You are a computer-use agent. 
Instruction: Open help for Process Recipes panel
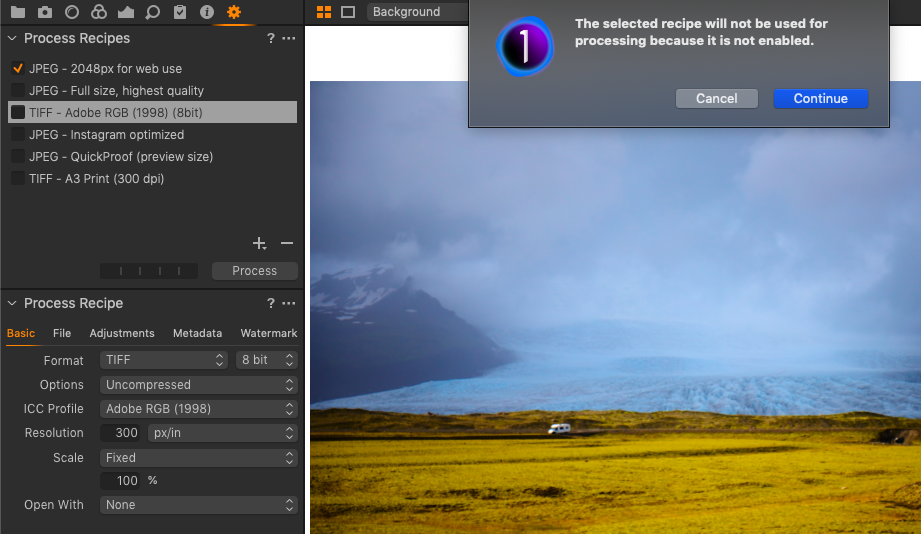(x=270, y=38)
